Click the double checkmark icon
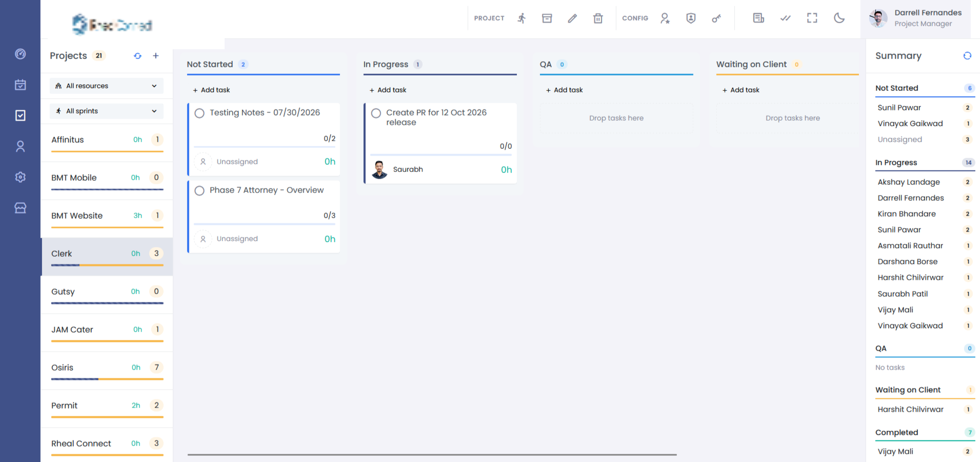Viewport: 980px width, 462px height. (x=785, y=18)
